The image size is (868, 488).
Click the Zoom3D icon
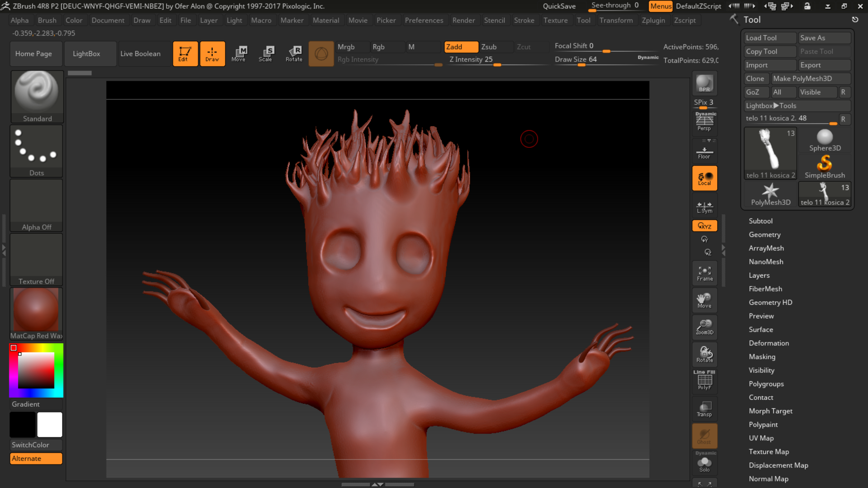[705, 327]
